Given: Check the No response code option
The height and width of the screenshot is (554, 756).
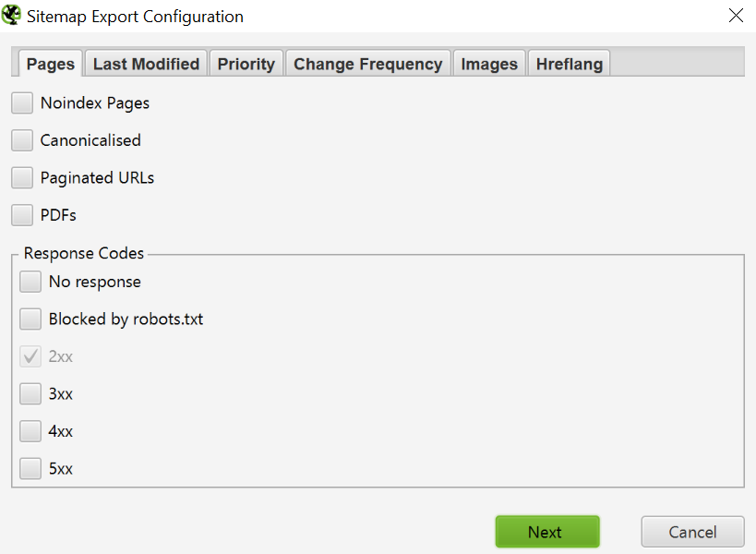Looking at the screenshot, I should tap(30, 281).
